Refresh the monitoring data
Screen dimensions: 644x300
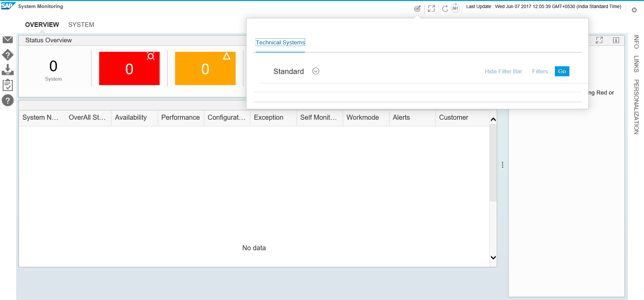[445, 9]
